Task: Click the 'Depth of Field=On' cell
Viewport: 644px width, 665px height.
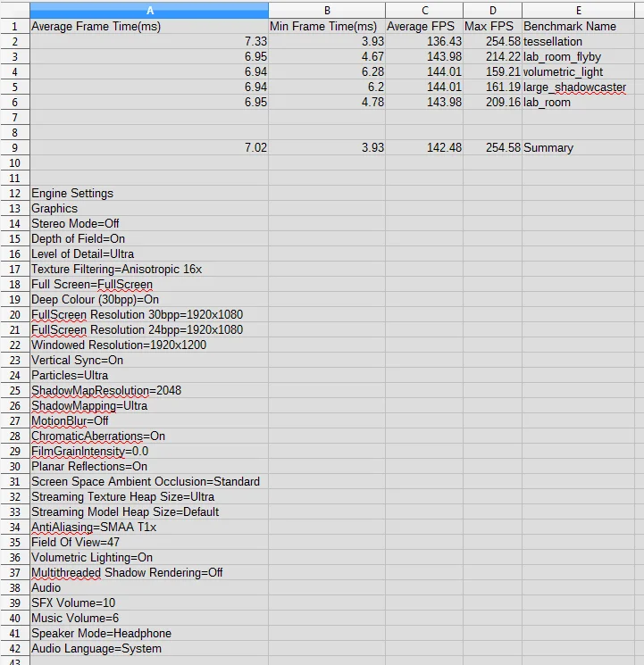Action: click(x=149, y=238)
